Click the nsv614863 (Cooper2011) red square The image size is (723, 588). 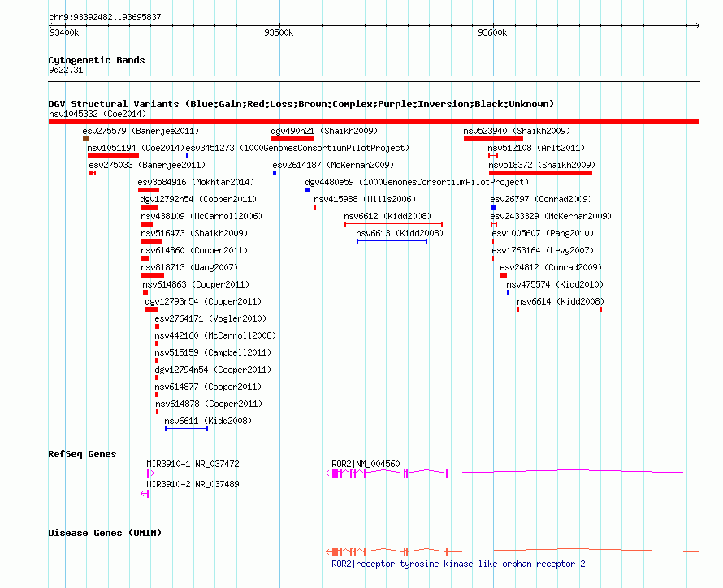pyautogui.click(x=145, y=292)
